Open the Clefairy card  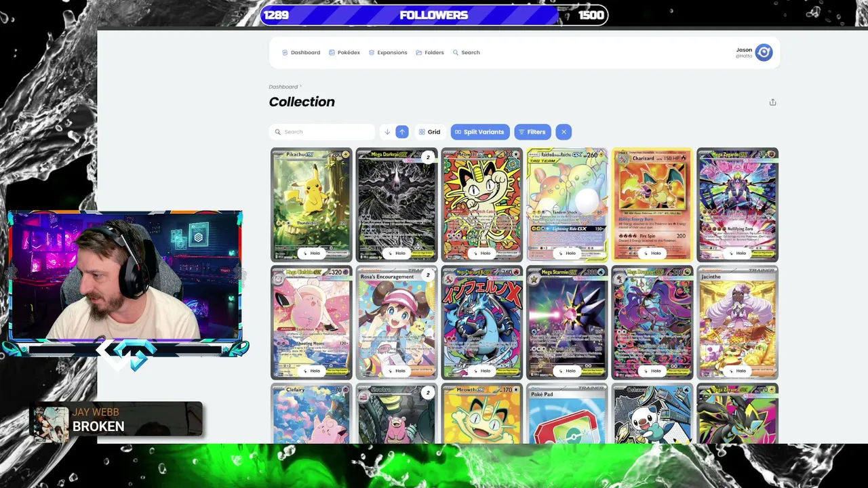(x=311, y=414)
